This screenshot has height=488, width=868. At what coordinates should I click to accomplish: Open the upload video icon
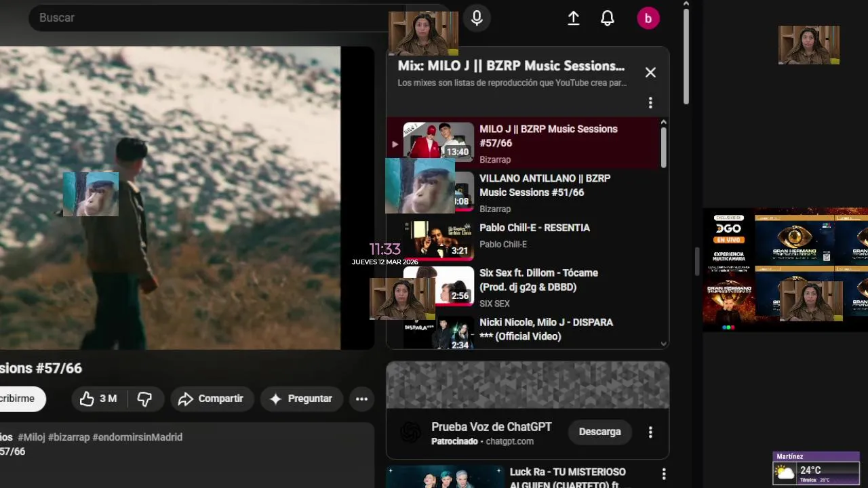point(573,18)
